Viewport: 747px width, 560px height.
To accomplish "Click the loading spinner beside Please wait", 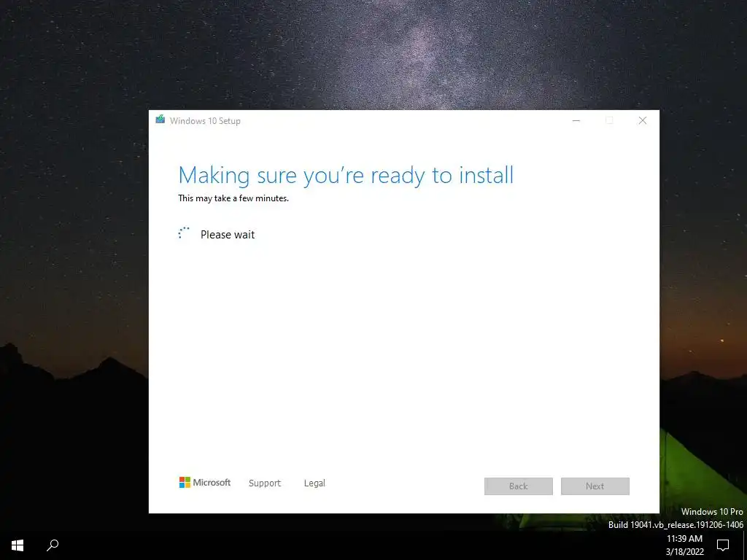I will click(x=184, y=233).
